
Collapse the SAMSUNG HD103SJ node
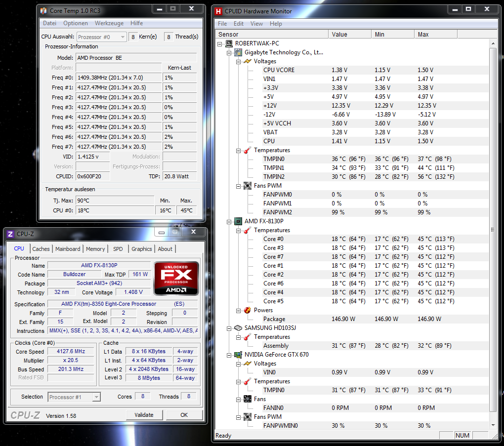coord(229,328)
